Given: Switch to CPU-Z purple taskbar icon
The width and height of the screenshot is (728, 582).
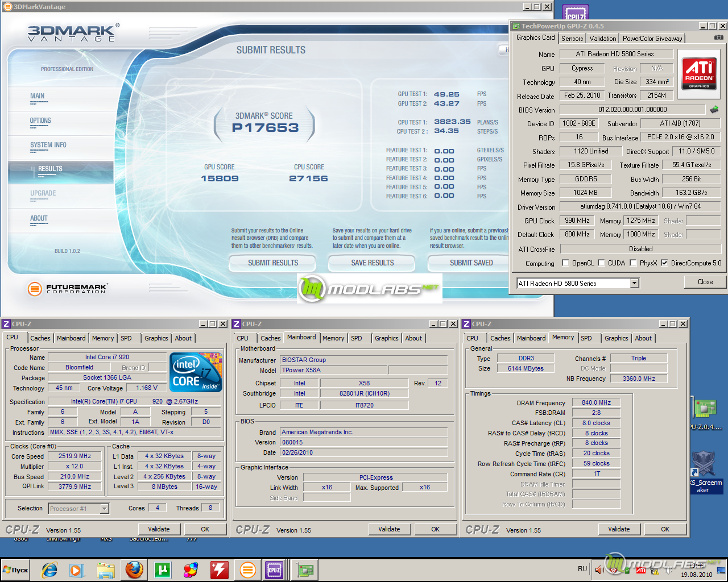Looking at the screenshot, I should click(274, 569).
